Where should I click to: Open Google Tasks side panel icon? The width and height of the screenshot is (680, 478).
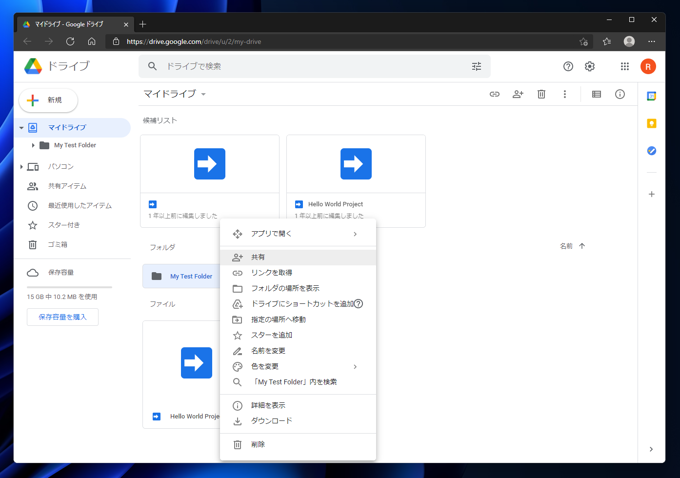pos(651,151)
